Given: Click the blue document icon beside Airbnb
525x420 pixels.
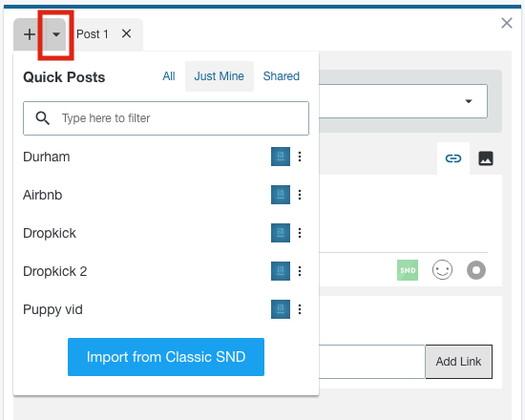Looking at the screenshot, I should point(281,195).
